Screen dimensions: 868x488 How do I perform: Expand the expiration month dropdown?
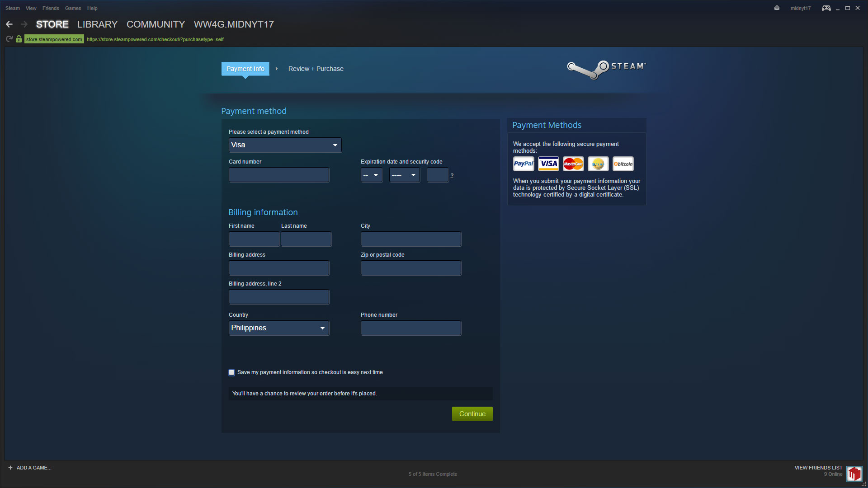pos(370,174)
